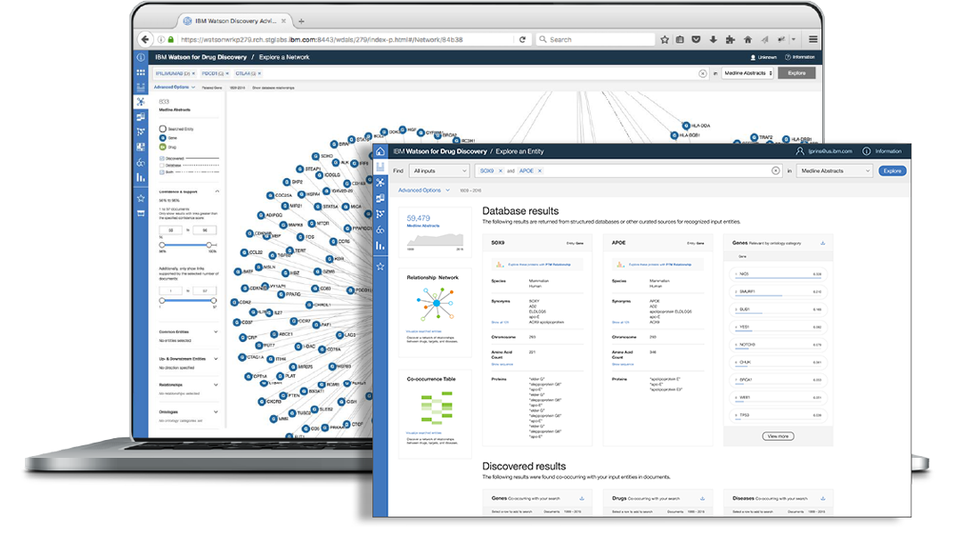980x538 pixels.
Task: Download the Genes results list
Action: (822, 242)
